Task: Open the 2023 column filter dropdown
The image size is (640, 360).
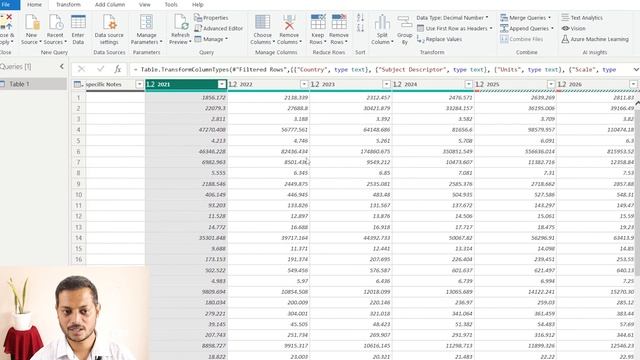Action: click(x=386, y=84)
